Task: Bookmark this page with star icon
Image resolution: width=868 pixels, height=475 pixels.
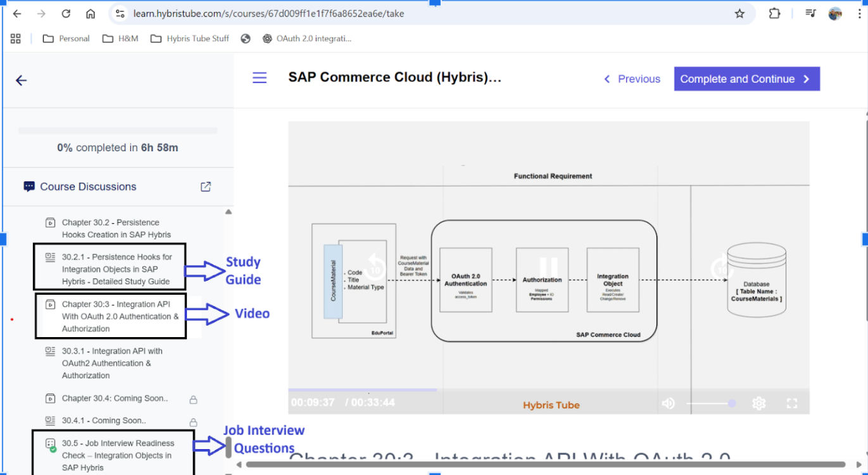Action: pyautogui.click(x=739, y=13)
